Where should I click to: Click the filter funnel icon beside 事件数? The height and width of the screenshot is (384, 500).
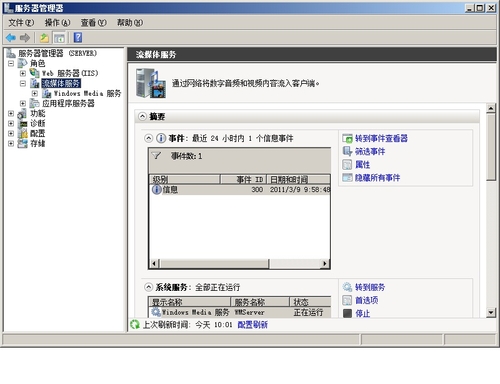[156, 155]
